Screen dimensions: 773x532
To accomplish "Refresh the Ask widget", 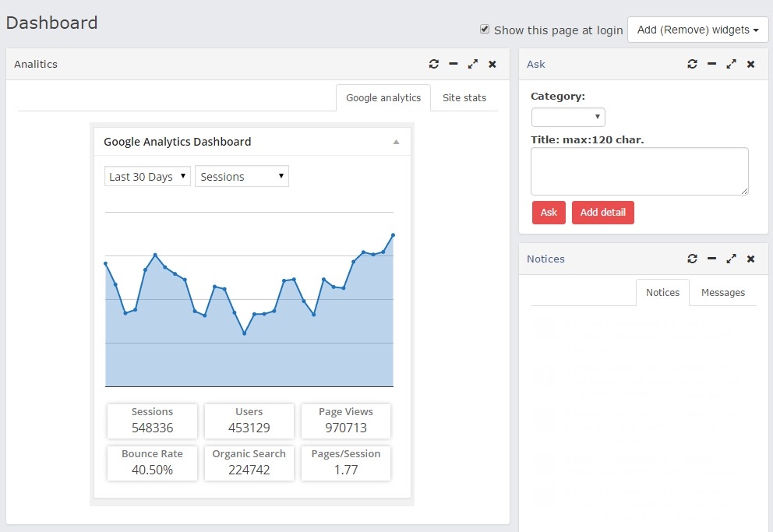I will click(x=692, y=64).
